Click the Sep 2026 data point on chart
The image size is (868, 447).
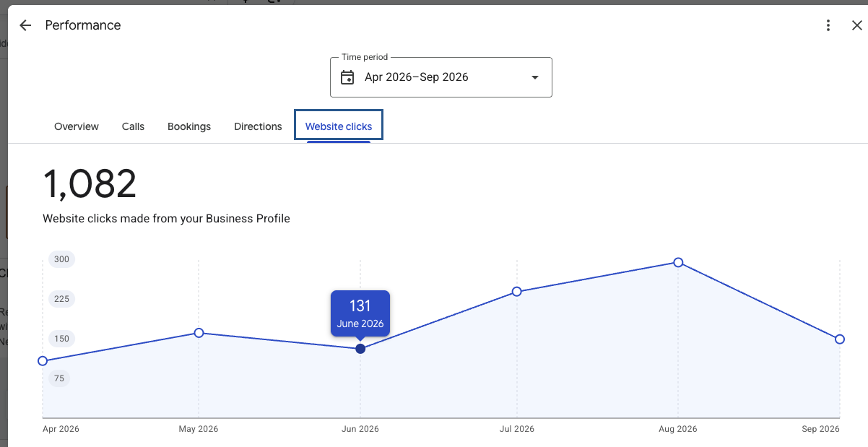(840, 339)
